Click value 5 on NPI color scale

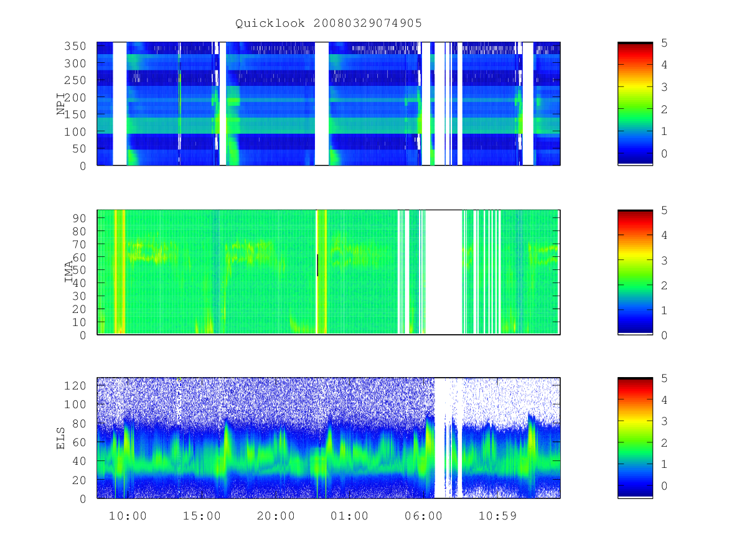point(665,43)
